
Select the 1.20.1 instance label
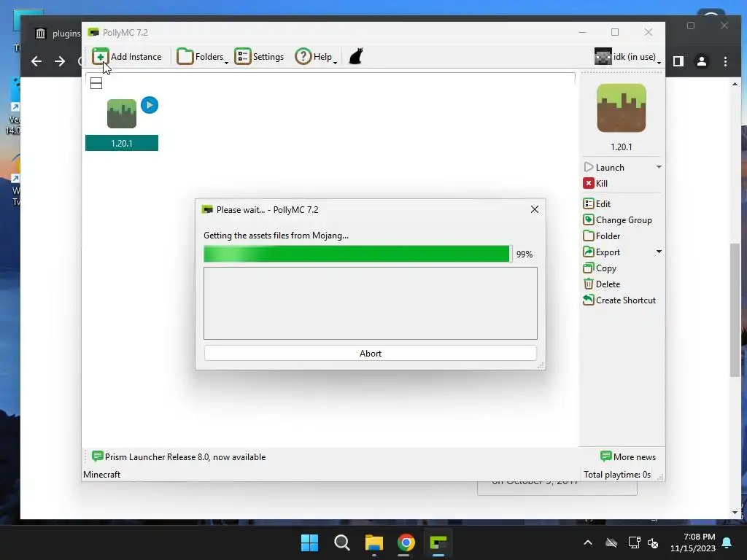pos(122,144)
